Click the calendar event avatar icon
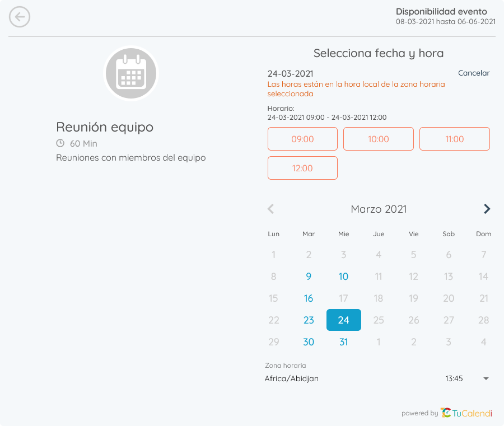 coord(131,73)
